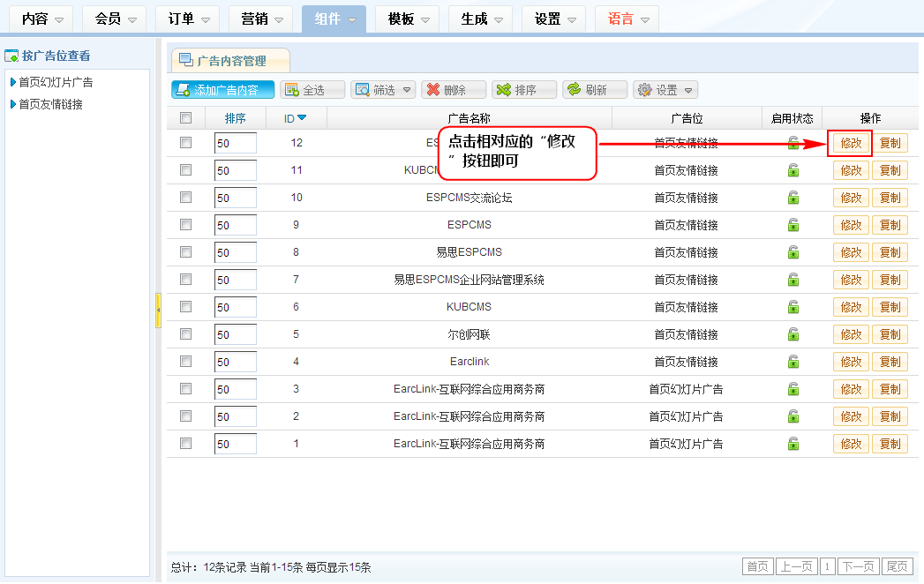Check the checkbox for the ID 10 row

pyautogui.click(x=185, y=198)
